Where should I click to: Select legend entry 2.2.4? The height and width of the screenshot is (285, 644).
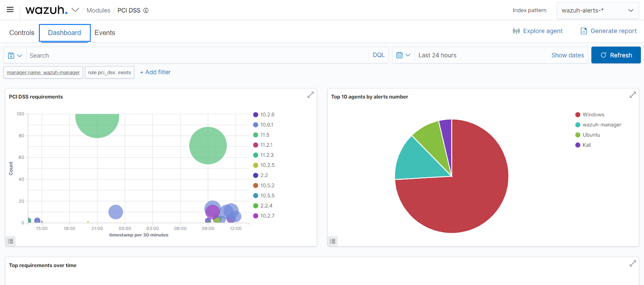point(263,206)
